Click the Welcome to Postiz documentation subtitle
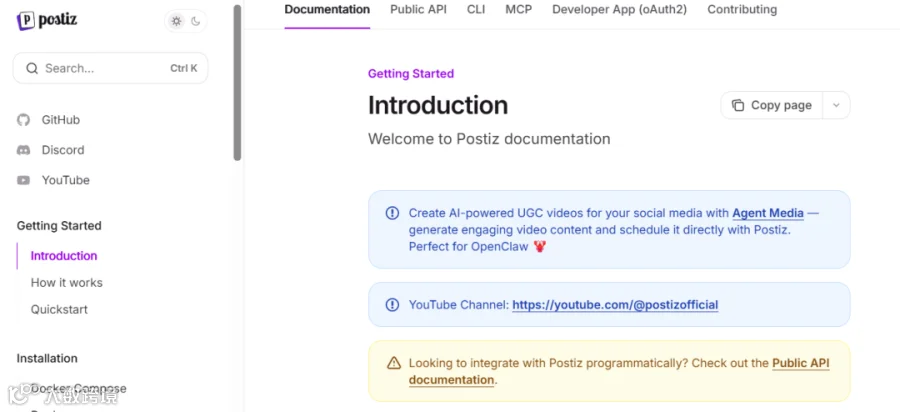This screenshot has height=412, width=900. (x=489, y=139)
